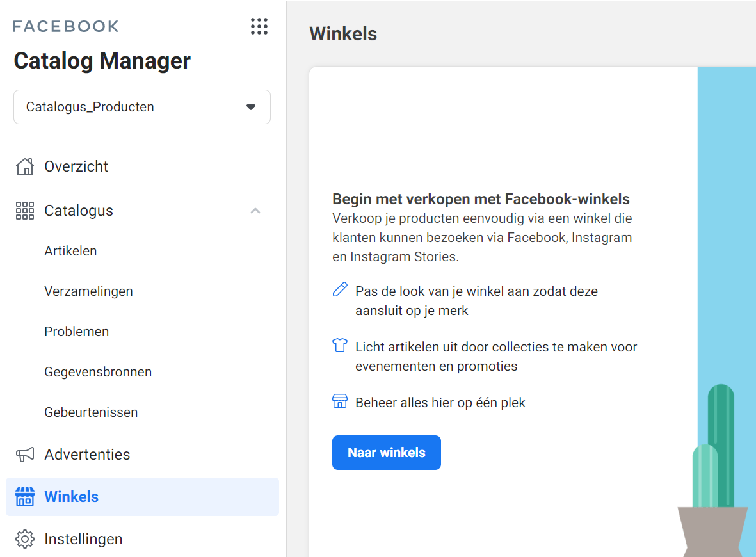Viewport: 756px width, 557px height.
Task: Open Instellingen in the sidebar
Action: click(x=83, y=538)
